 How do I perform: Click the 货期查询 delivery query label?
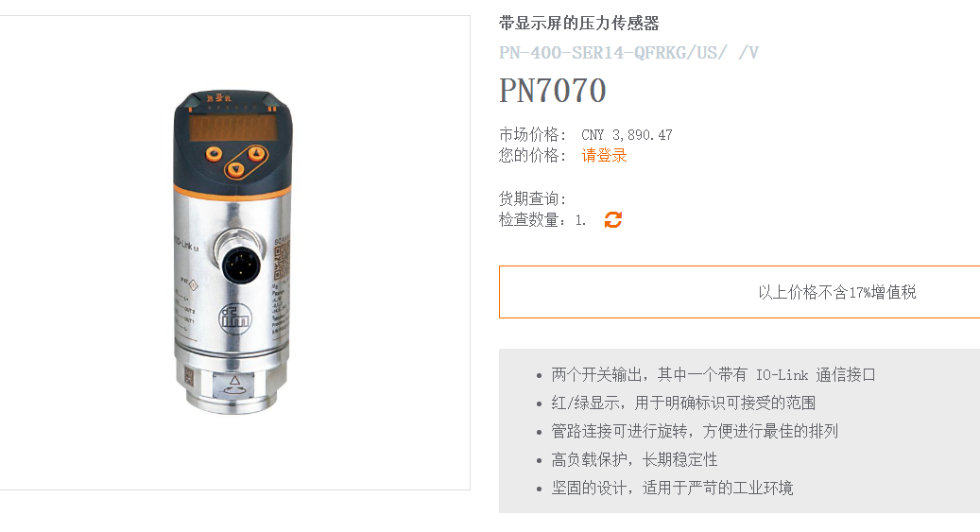[x=532, y=198]
